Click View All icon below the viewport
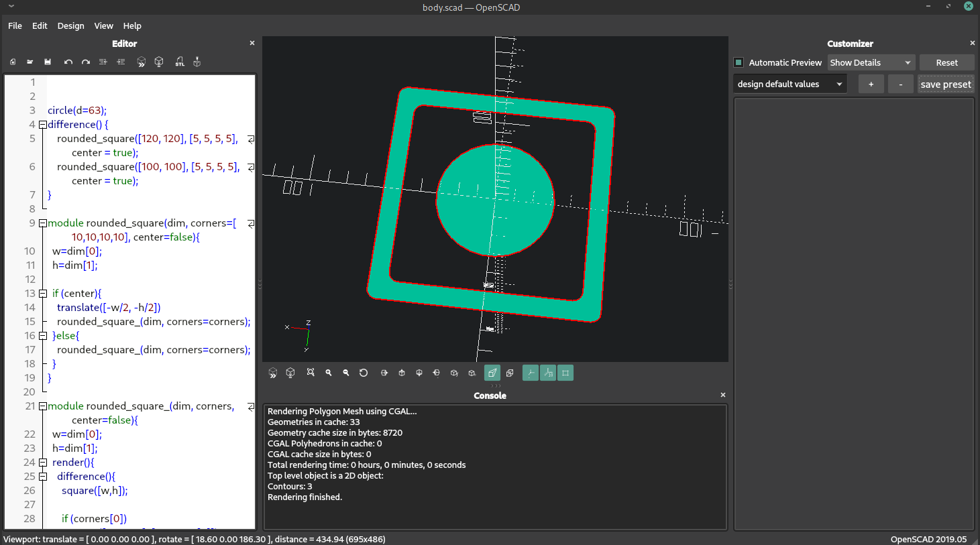This screenshot has width=980, height=545. 311,373
